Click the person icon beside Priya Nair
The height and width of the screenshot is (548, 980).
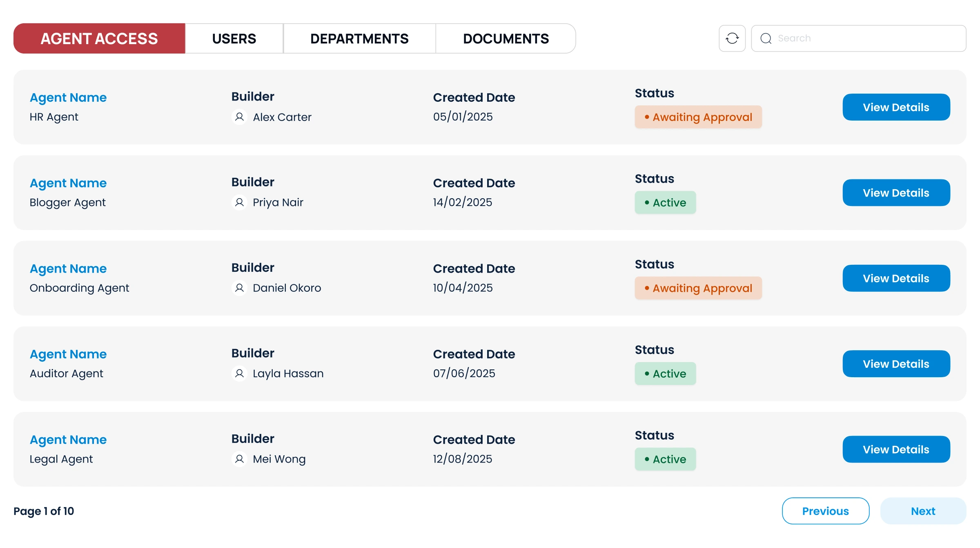(x=240, y=202)
